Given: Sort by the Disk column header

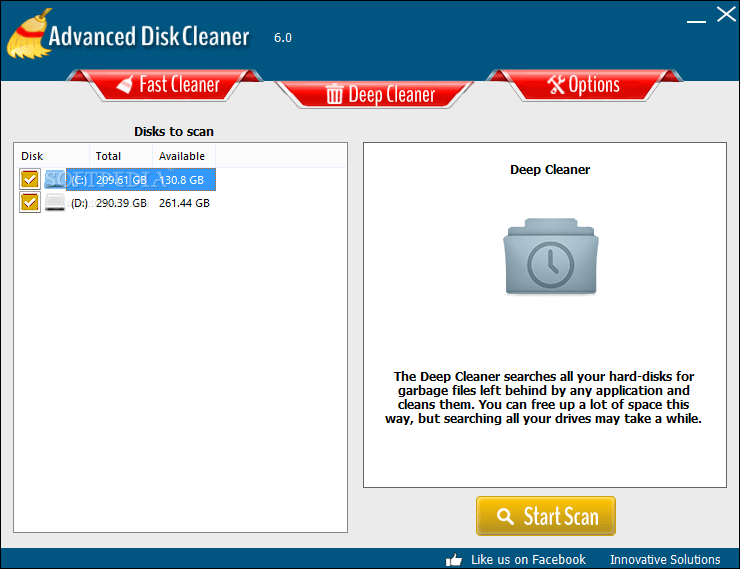Looking at the screenshot, I should pyautogui.click(x=52, y=156).
